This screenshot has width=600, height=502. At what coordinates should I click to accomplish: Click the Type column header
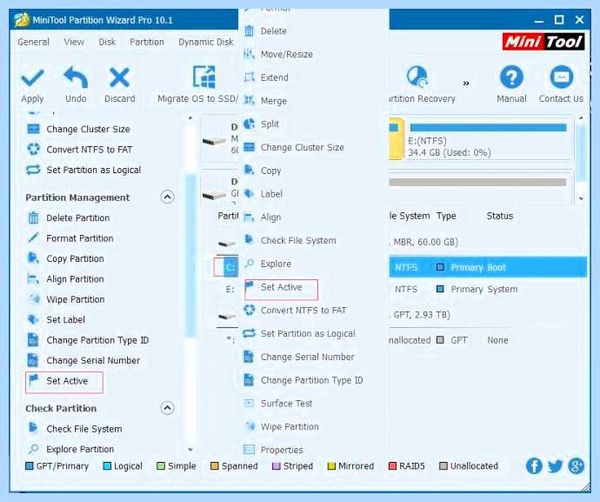(x=446, y=216)
